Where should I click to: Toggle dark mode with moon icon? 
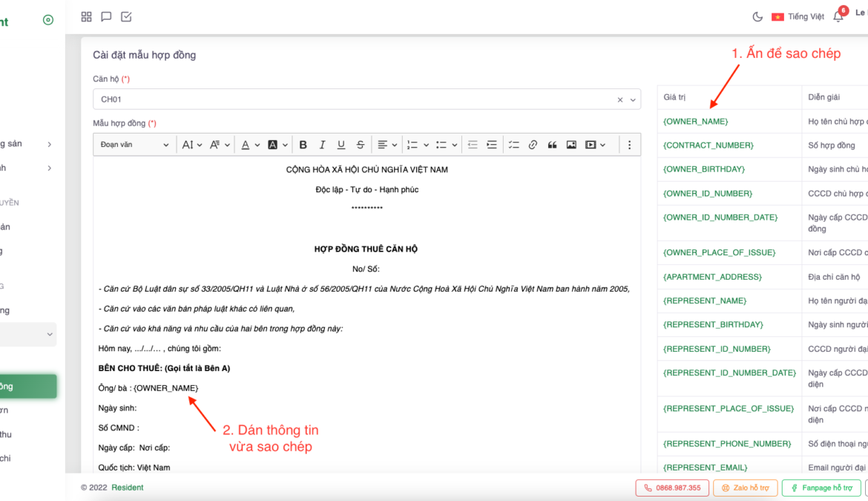click(x=757, y=16)
